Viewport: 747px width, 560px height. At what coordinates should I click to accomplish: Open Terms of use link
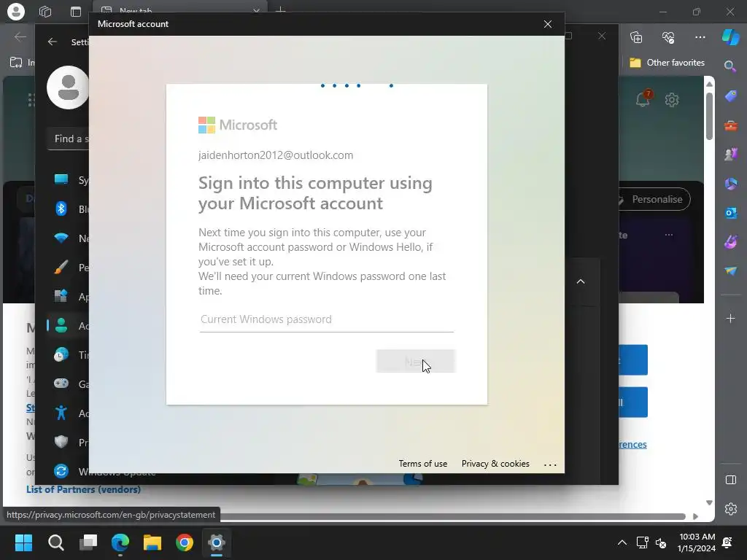pyautogui.click(x=422, y=464)
